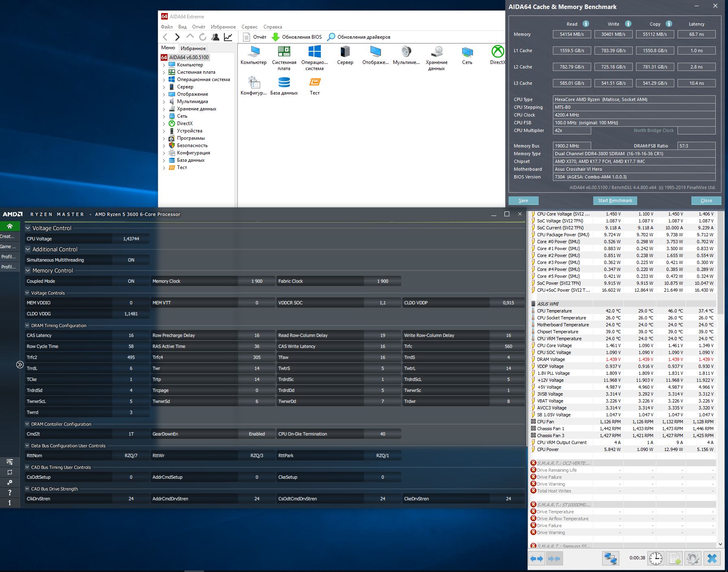Expand the Тест tree node arrow
This screenshot has height=572, width=728.
coord(164,167)
